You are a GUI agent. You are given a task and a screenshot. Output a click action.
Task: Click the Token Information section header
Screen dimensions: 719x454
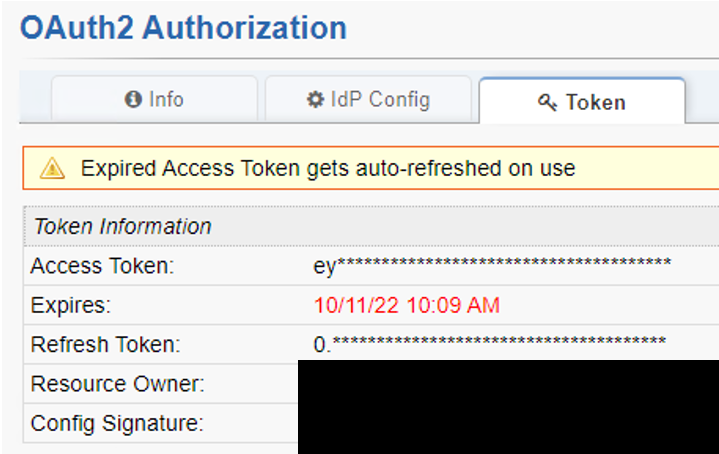[x=122, y=227]
